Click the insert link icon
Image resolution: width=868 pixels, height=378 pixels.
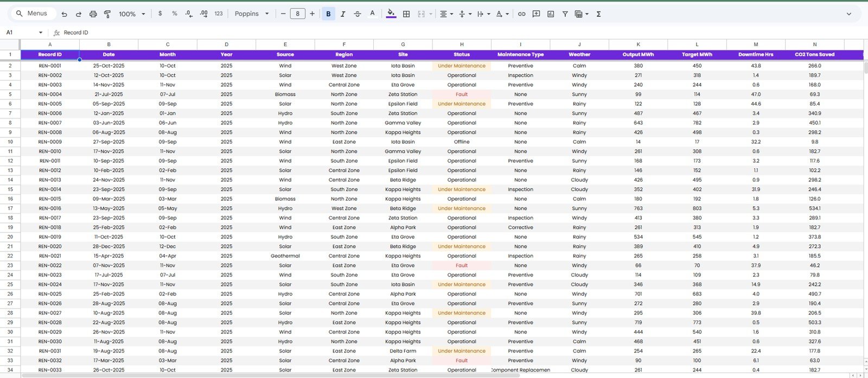(521, 14)
